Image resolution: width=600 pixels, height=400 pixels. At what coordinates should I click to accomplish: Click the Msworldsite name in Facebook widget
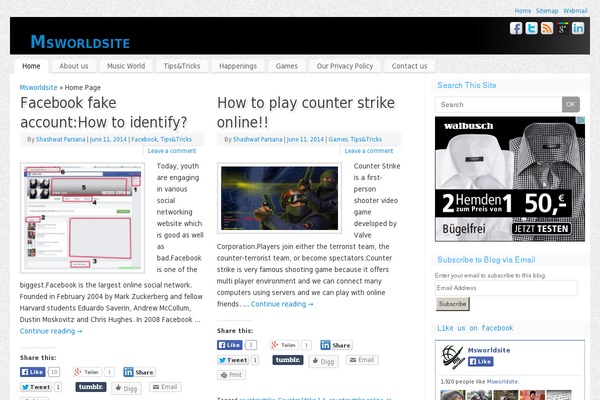pyautogui.click(x=489, y=350)
